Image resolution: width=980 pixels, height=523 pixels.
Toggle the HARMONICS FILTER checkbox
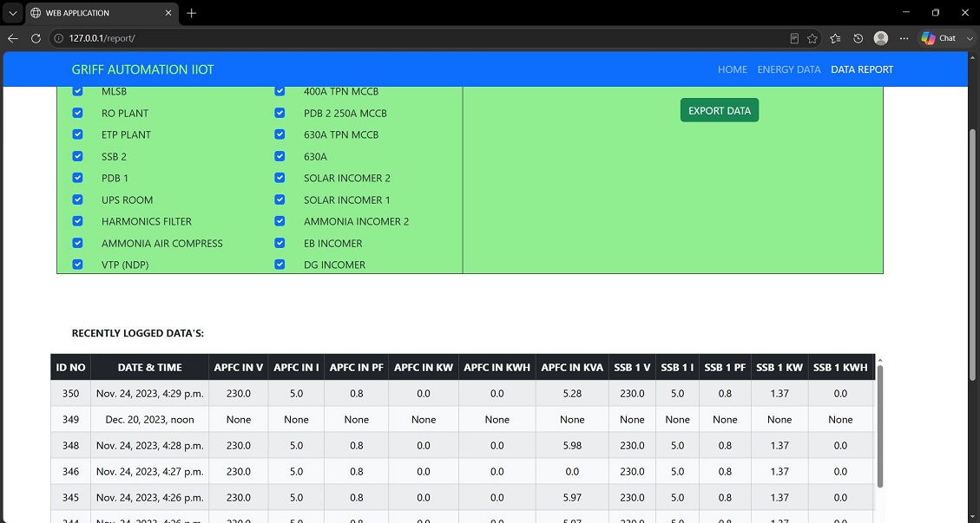coord(77,221)
